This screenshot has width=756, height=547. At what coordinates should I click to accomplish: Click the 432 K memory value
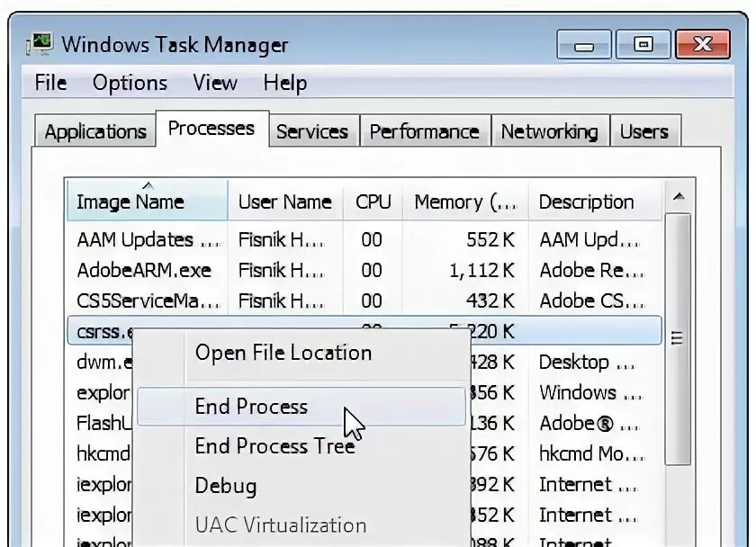pos(490,300)
